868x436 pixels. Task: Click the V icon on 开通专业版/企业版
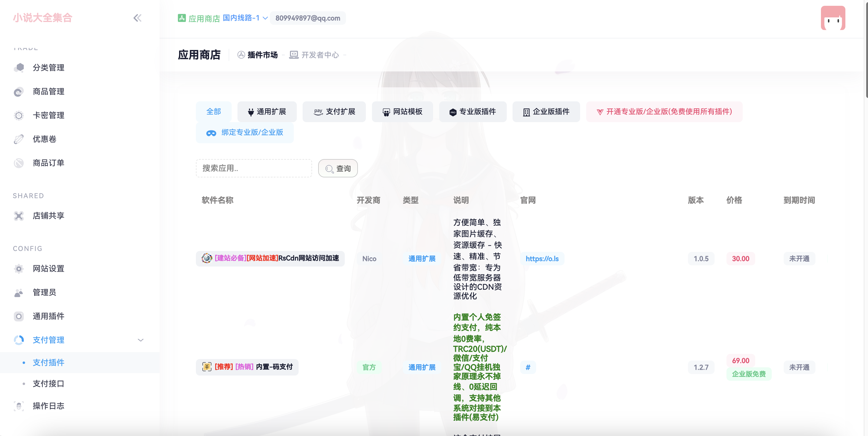click(600, 112)
